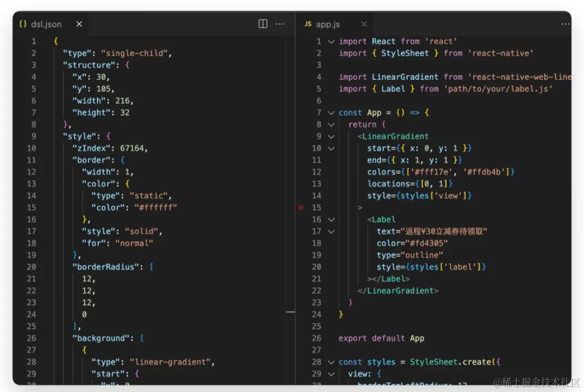Remove the breakpoint on app.js line 15

(x=301, y=208)
